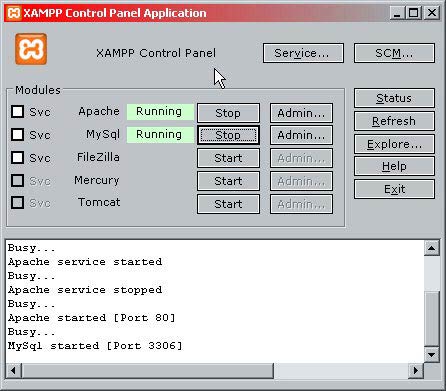This screenshot has width=446, height=391.
Task: Click the MySql Running status label
Action: (160, 134)
